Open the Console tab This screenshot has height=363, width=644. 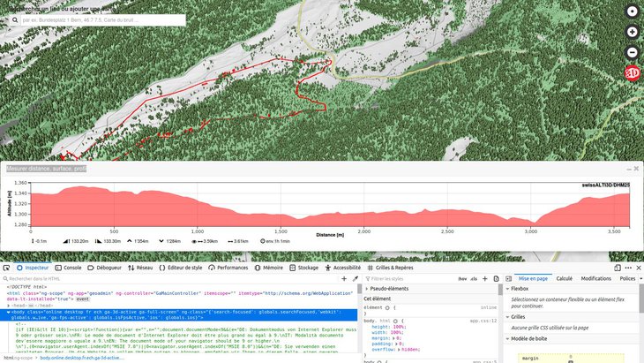[69, 267]
